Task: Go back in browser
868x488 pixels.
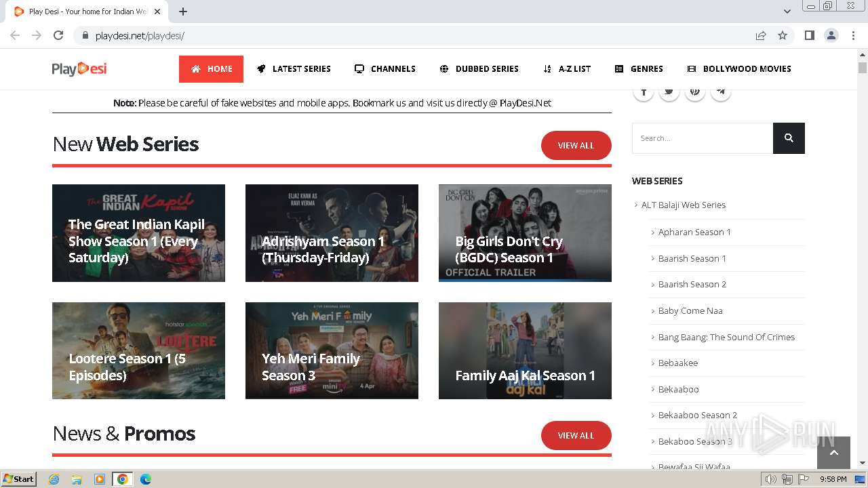Action: pyautogui.click(x=15, y=35)
